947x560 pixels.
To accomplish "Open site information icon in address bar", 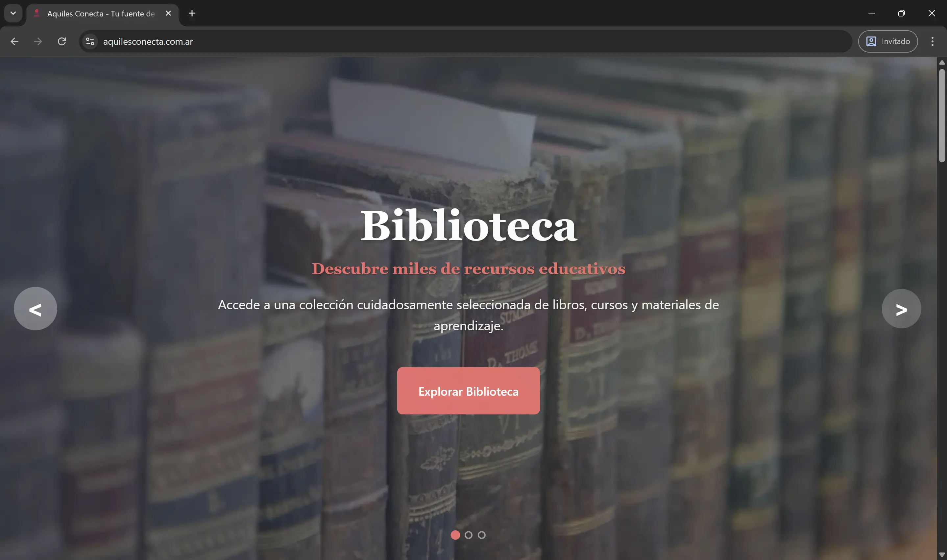I will pyautogui.click(x=90, y=41).
